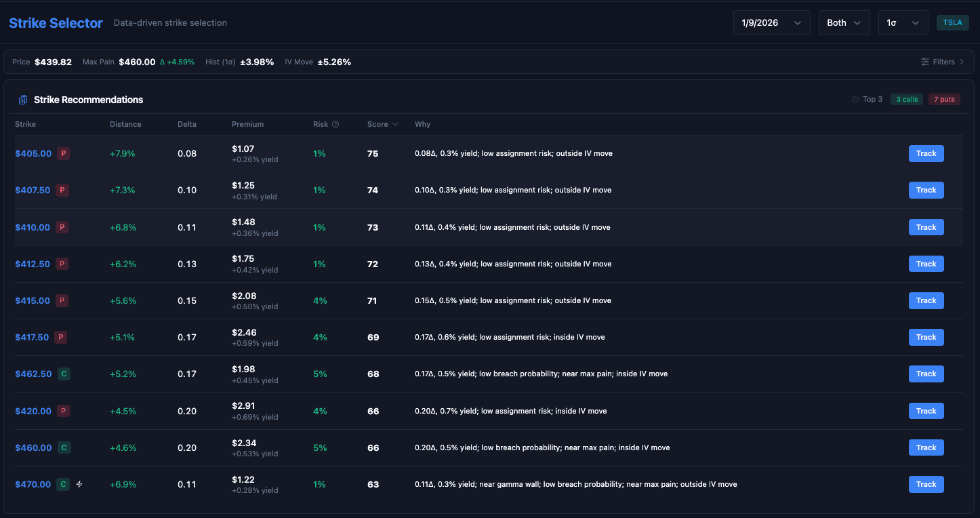
Task: Open the $407.50 strike link
Action: (x=33, y=191)
